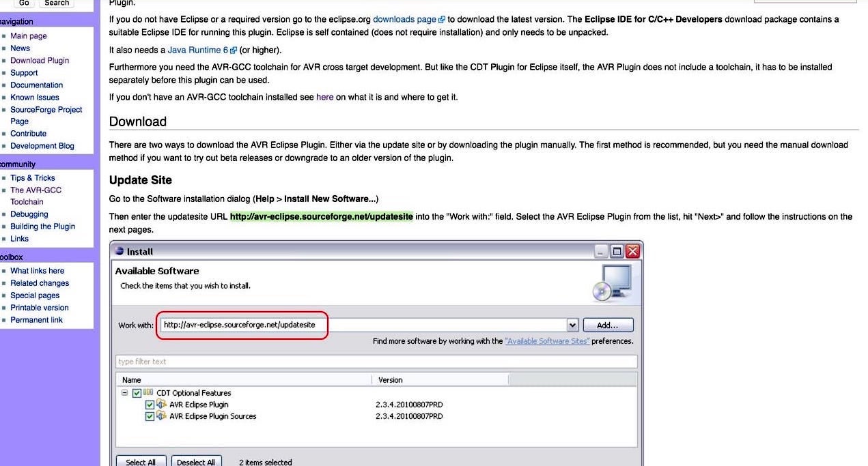Viewport: 868px width, 466px height.
Task: Collapse the CDT Optional Features tree node
Action: tap(125, 393)
